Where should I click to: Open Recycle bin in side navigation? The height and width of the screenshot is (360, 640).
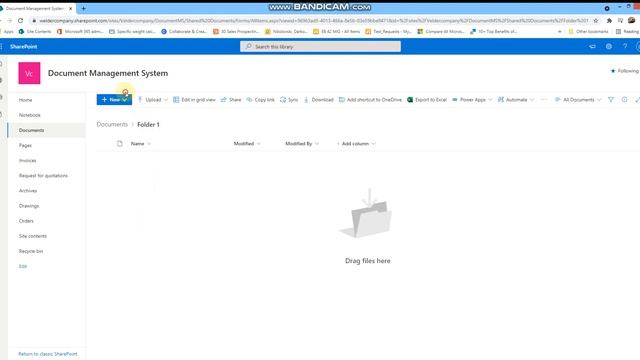(31, 251)
